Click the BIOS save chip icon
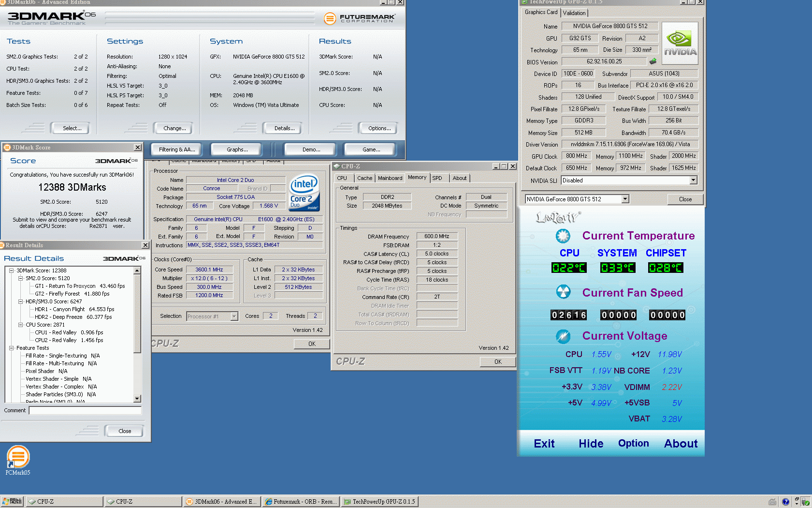 tap(653, 61)
